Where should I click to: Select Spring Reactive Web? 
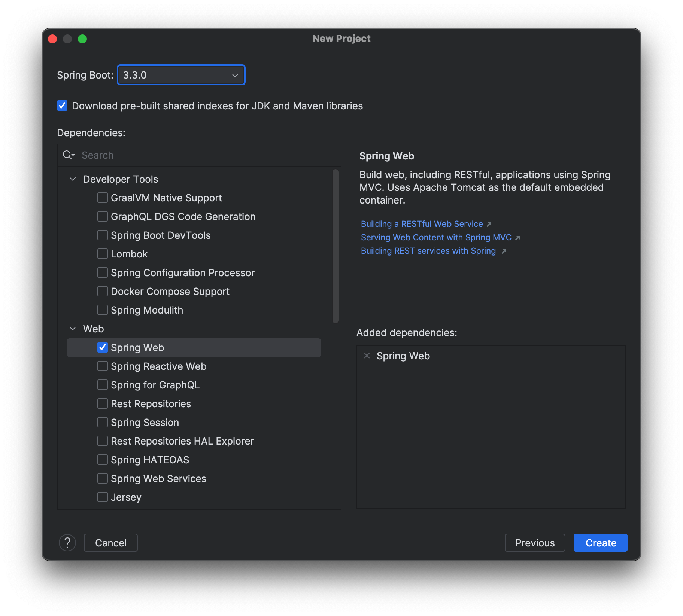(x=102, y=366)
